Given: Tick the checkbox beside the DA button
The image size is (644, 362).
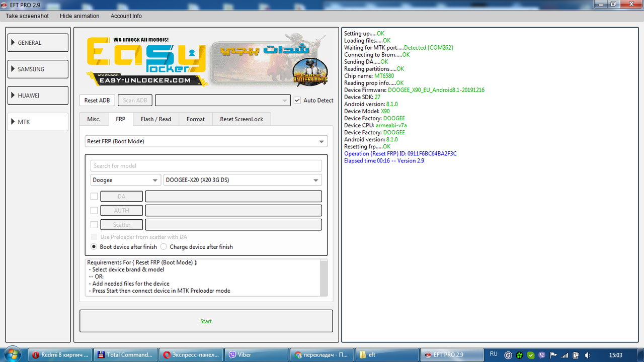Looking at the screenshot, I should (x=94, y=196).
